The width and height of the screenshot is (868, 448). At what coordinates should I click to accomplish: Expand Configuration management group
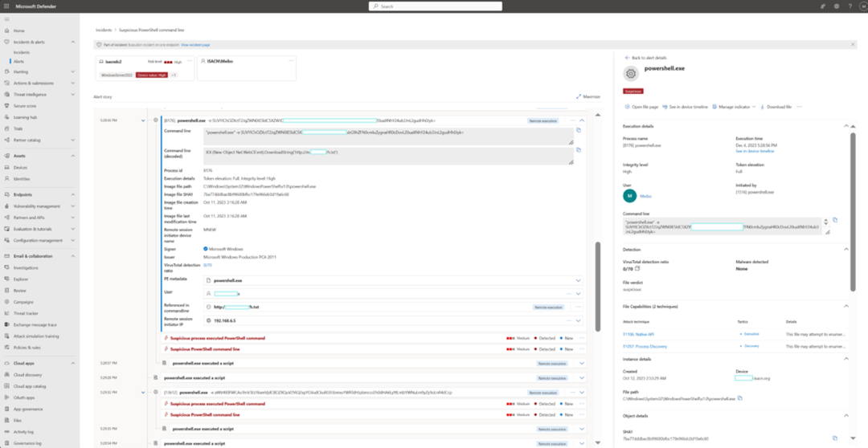(x=73, y=240)
